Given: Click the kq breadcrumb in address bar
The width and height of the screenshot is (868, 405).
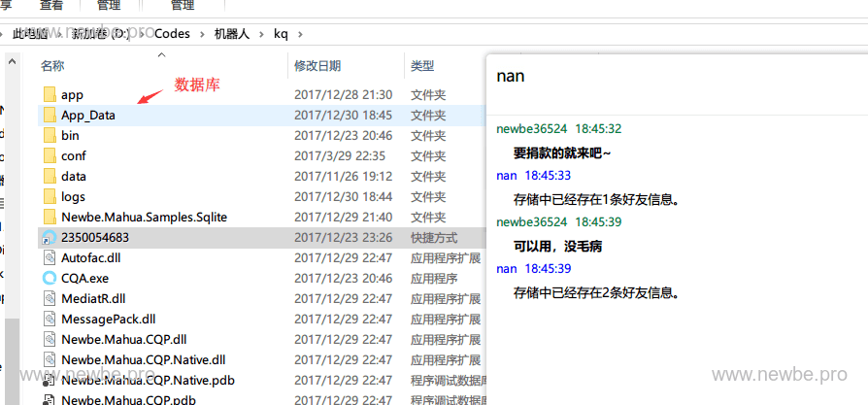Looking at the screenshot, I should click(281, 34).
